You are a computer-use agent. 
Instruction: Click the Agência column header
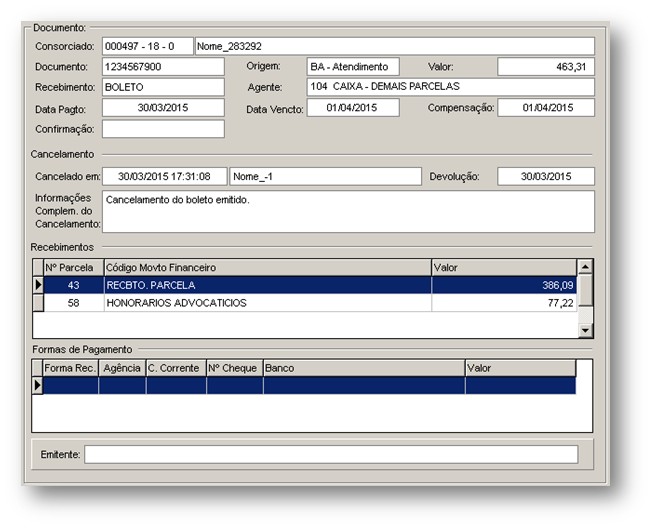click(122, 368)
